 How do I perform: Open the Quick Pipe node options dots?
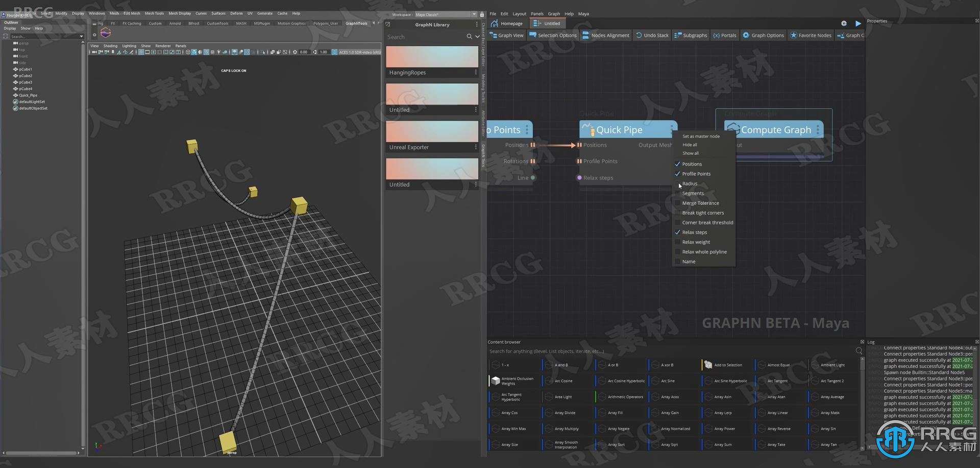point(672,130)
